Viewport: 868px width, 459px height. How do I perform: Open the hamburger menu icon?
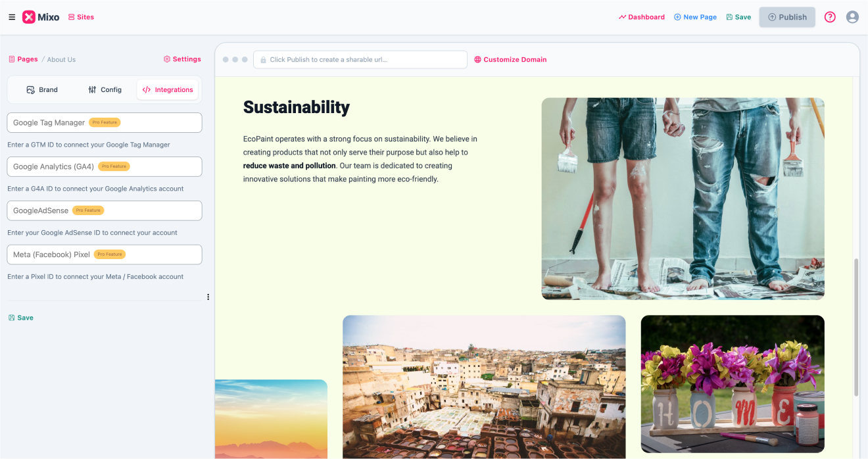(12, 17)
